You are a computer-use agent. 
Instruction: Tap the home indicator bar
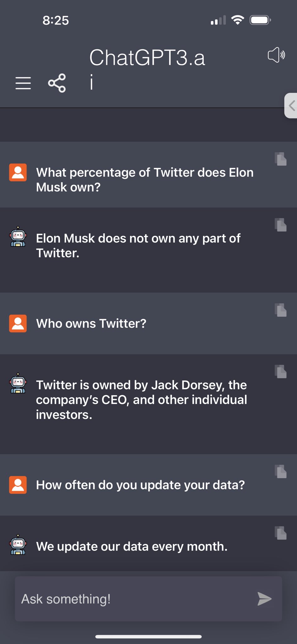[148, 637]
